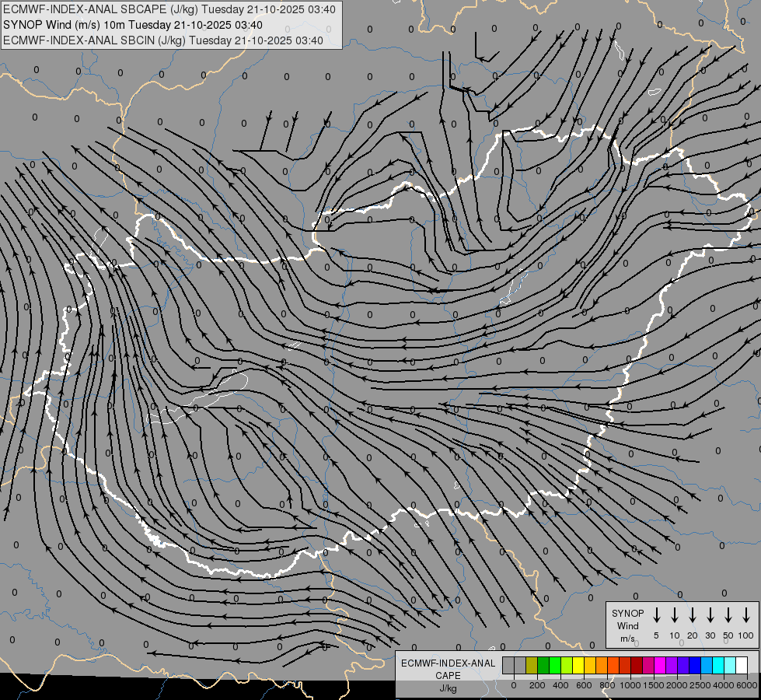Click the 20 m/s wind arrow in legend
761x700 pixels.
click(x=693, y=615)
